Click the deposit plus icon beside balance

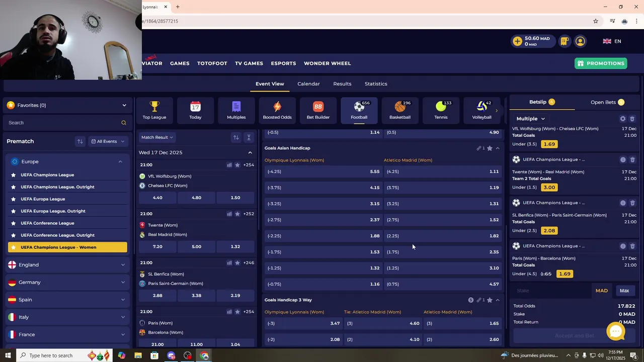(517, 41)
